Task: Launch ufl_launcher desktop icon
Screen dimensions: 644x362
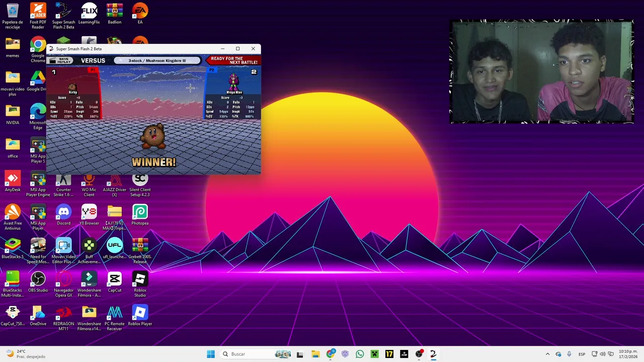Action: tap(114, 248)
